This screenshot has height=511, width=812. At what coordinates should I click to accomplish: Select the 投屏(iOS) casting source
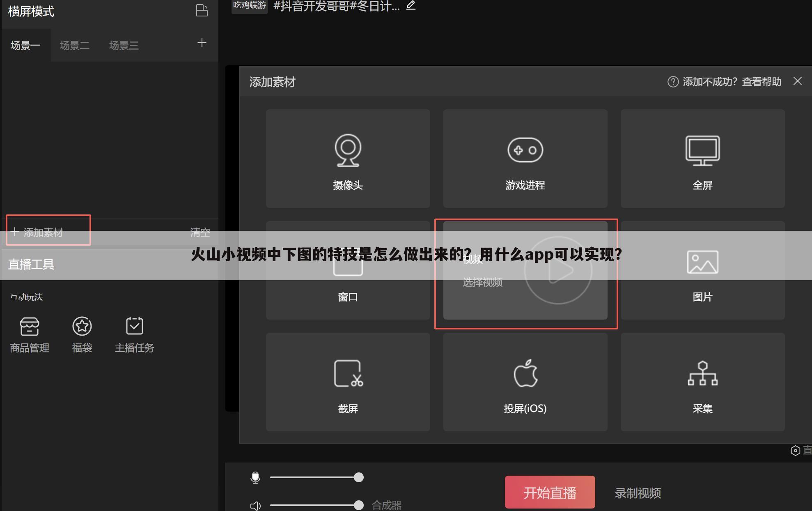[525, 382]
